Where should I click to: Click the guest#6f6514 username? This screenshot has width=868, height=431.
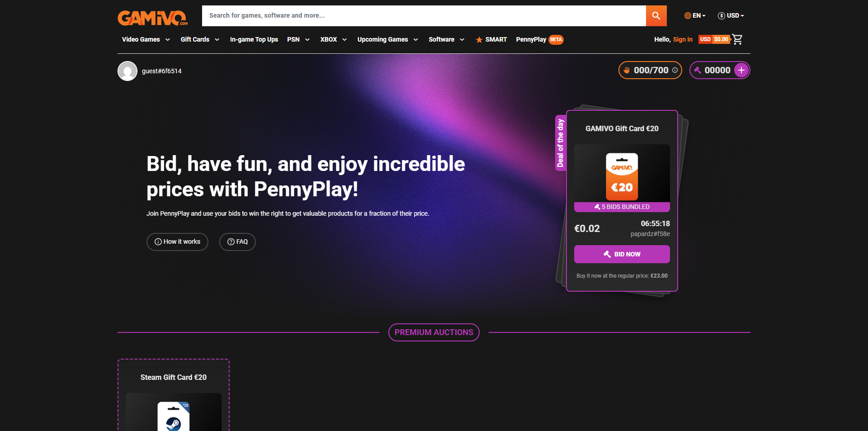point(162,71)
